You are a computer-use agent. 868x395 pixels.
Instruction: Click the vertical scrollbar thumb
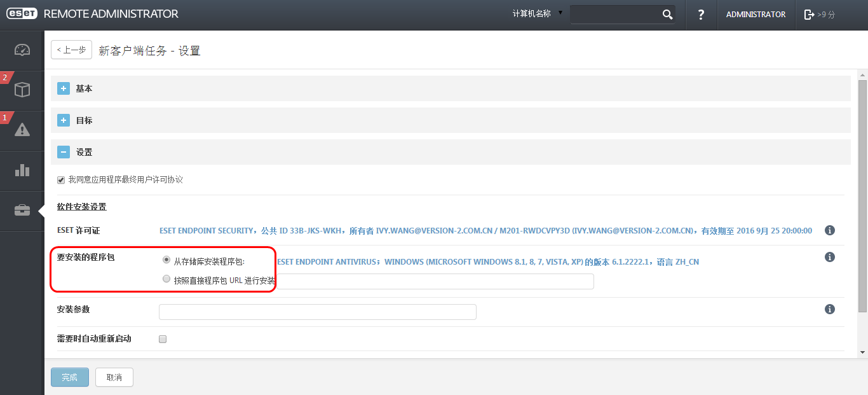tap(862, 196)
